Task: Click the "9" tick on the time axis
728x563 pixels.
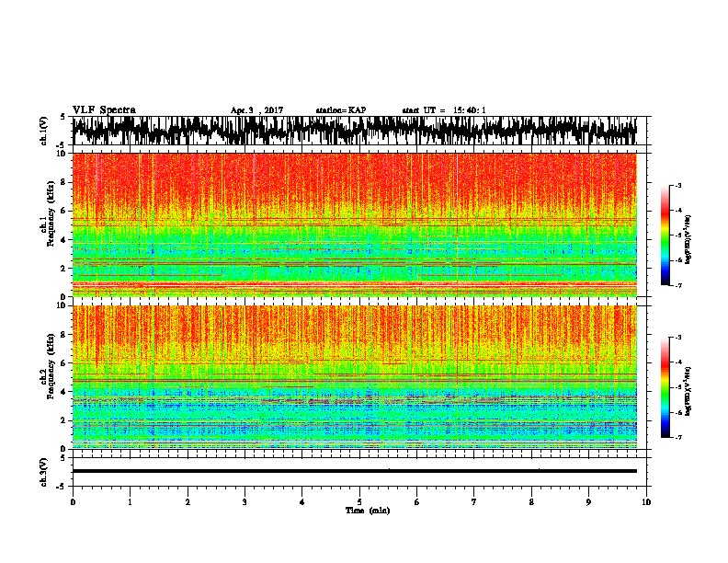Action: [588, 502]
